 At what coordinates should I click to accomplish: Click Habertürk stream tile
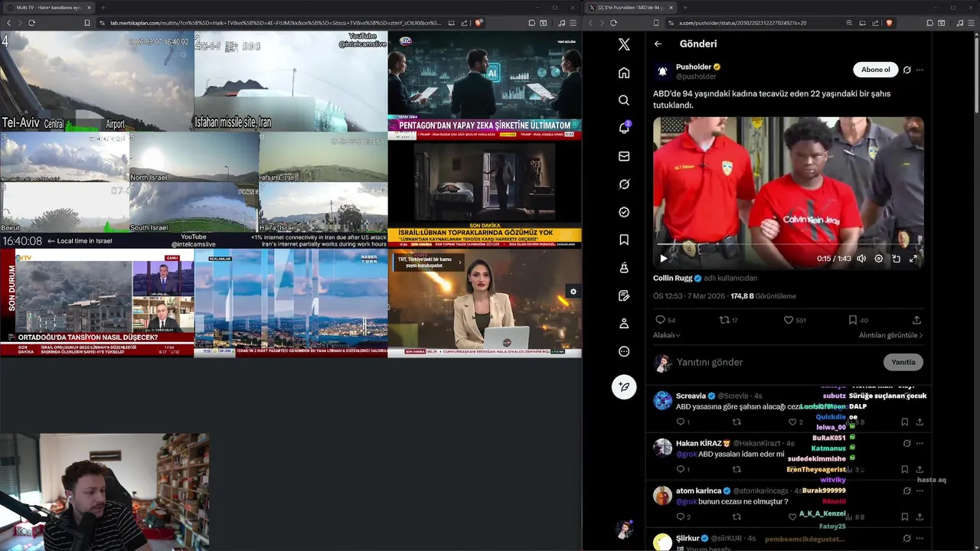pyautogui.click(x=291, y=303)
